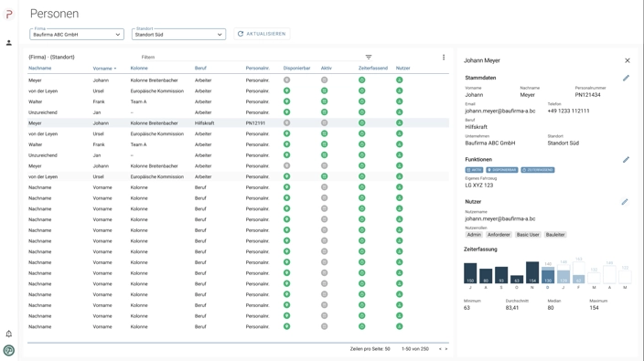The width and height of the screenshot is (644, 361).
Task: Toggle Disponierbar in the first Meyer row
Action: click(286, 80)
